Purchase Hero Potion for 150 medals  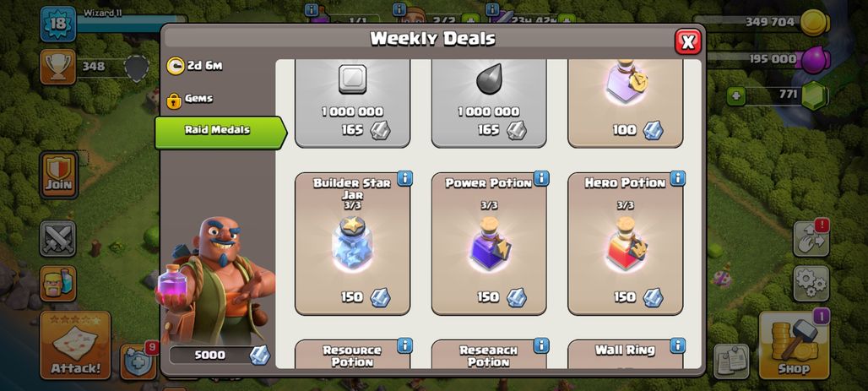tap(626, 244)
